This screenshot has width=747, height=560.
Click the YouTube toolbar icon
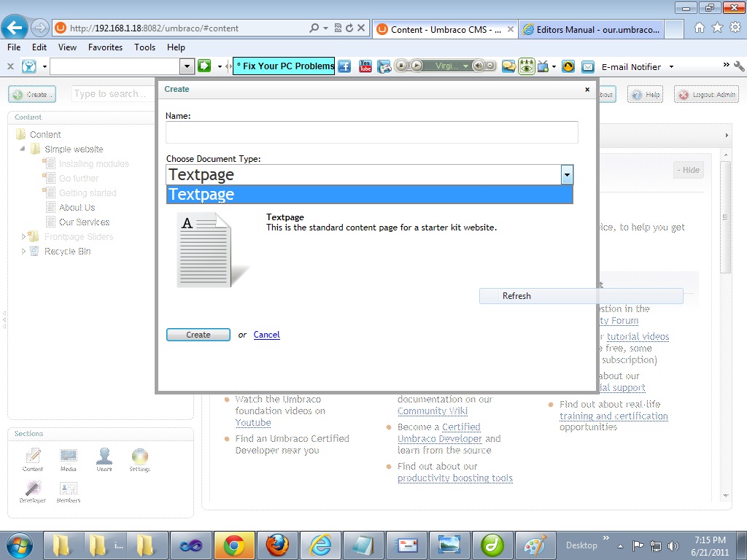(x=365, y=66)
